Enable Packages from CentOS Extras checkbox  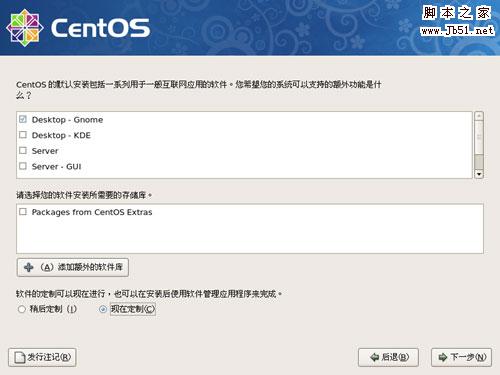[23, 212]
